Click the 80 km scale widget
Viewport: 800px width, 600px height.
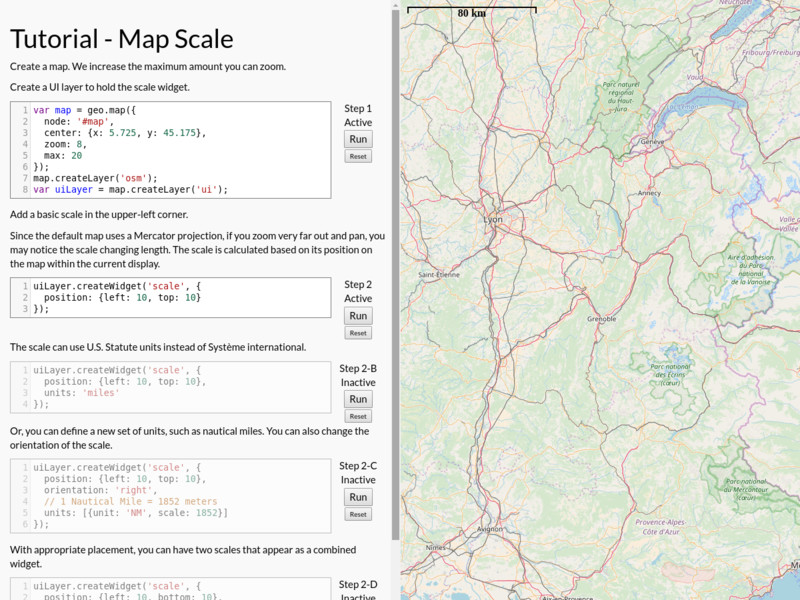click(x=471, y=10)
